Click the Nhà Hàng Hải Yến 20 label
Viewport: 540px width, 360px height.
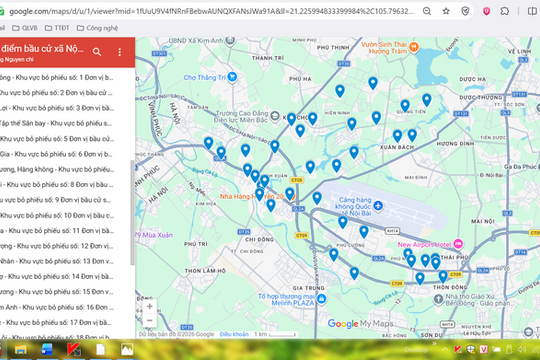[252, 196]
